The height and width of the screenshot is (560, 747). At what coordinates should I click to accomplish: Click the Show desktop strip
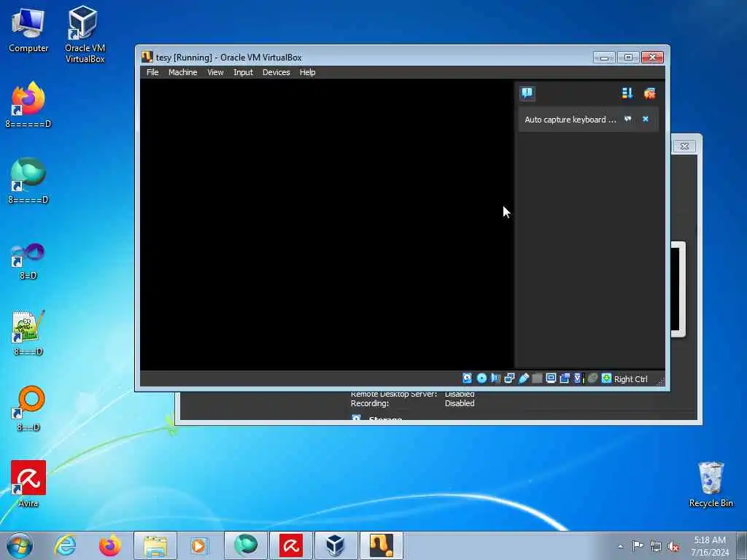click(x=742, y=545)
